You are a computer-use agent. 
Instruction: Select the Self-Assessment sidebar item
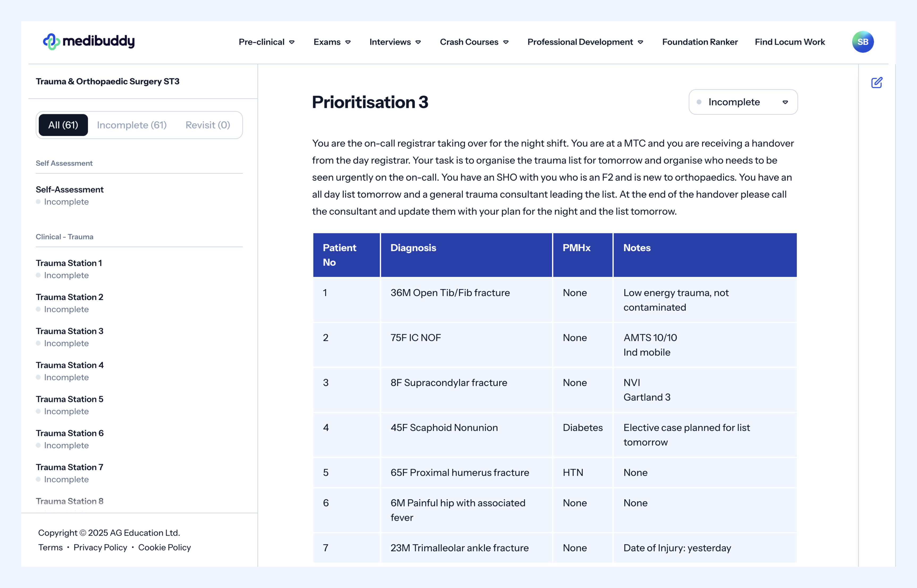tap(70, 189)
